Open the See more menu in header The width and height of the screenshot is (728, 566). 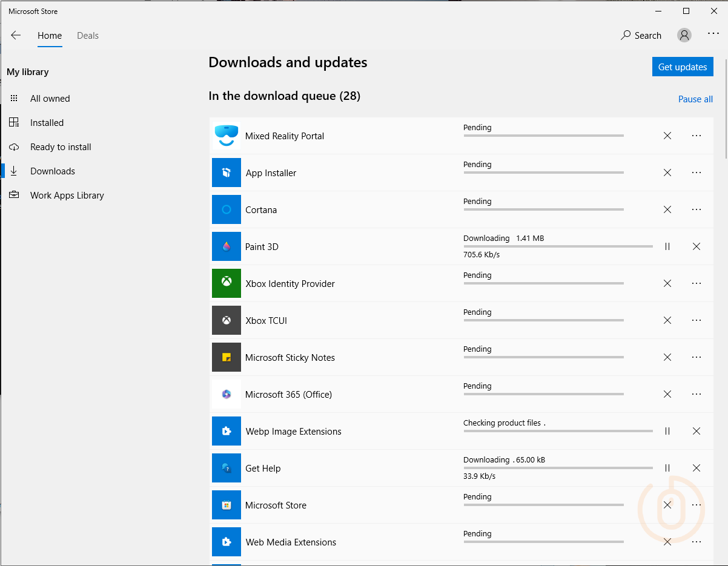[713, 35]
